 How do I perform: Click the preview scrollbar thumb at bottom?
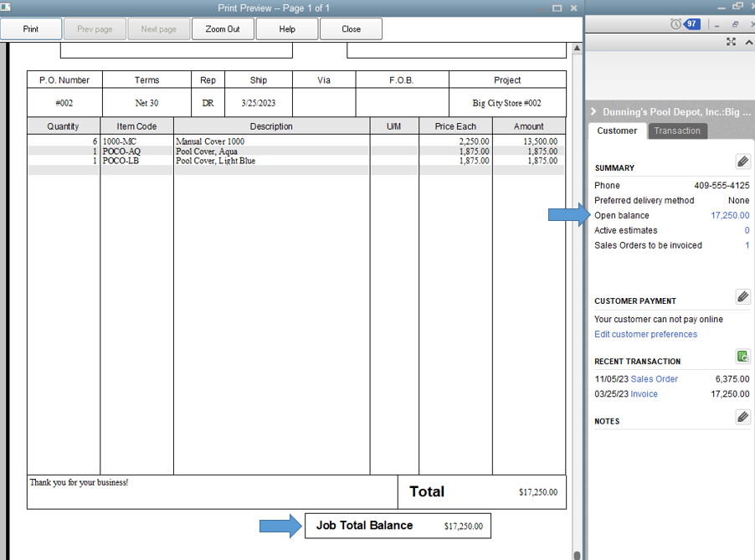click(577, 555)
